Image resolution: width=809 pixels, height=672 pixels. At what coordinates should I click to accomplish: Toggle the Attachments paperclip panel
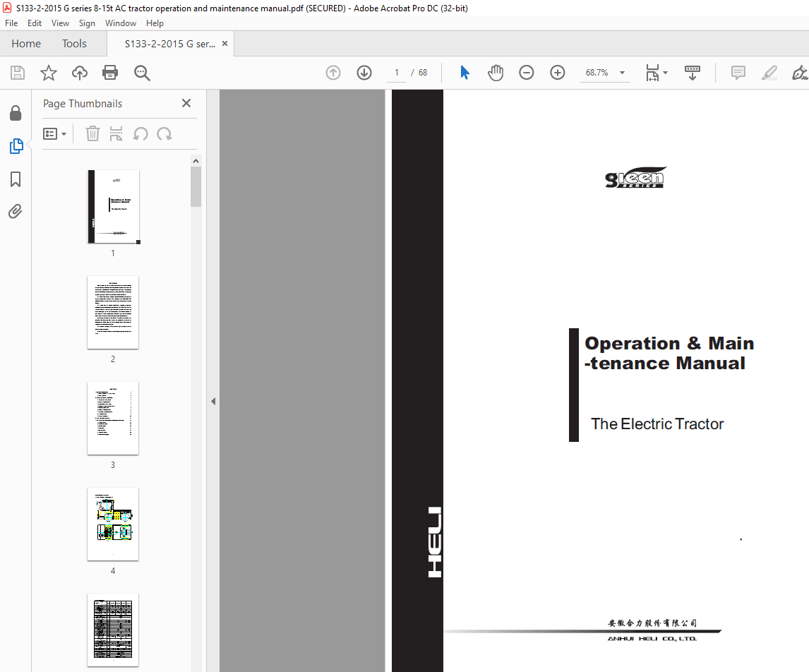point(16,212)
